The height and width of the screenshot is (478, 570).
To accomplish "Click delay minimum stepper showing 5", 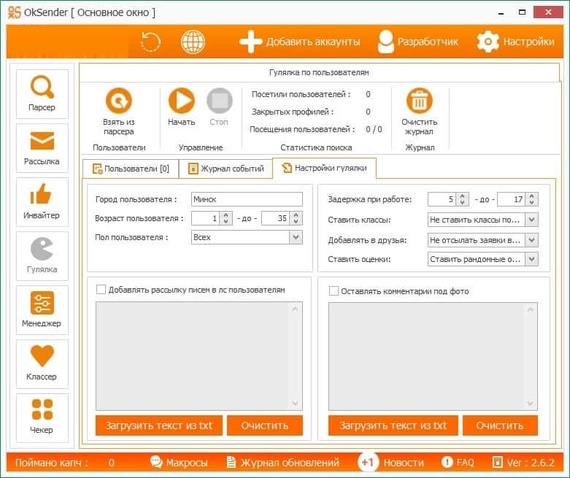I will [x=448, y=199].
